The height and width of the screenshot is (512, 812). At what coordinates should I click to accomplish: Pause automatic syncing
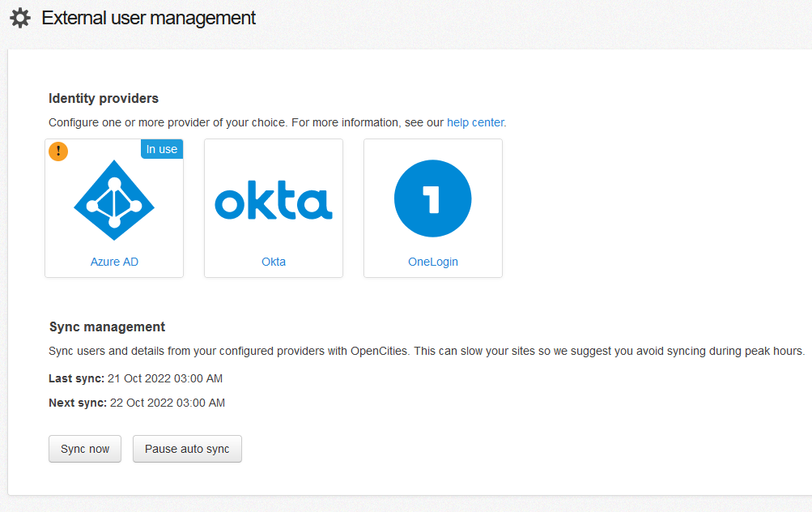click(x=187, y=448)
